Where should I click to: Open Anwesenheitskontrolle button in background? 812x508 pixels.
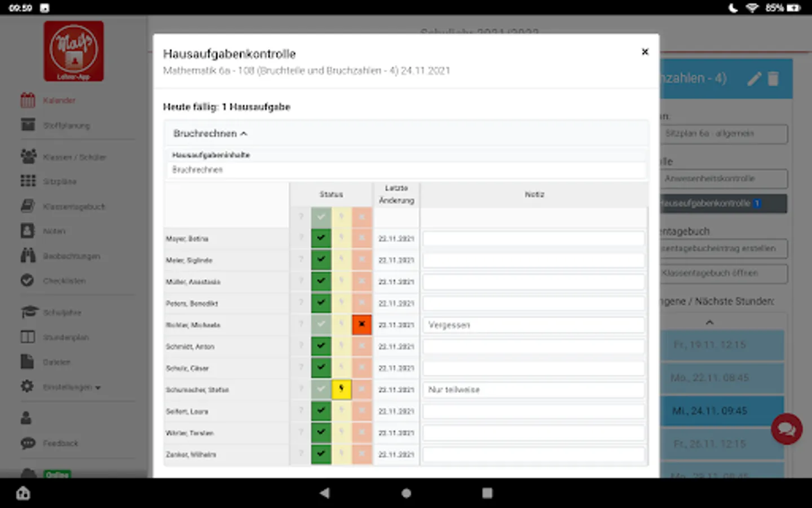[723, 179]
